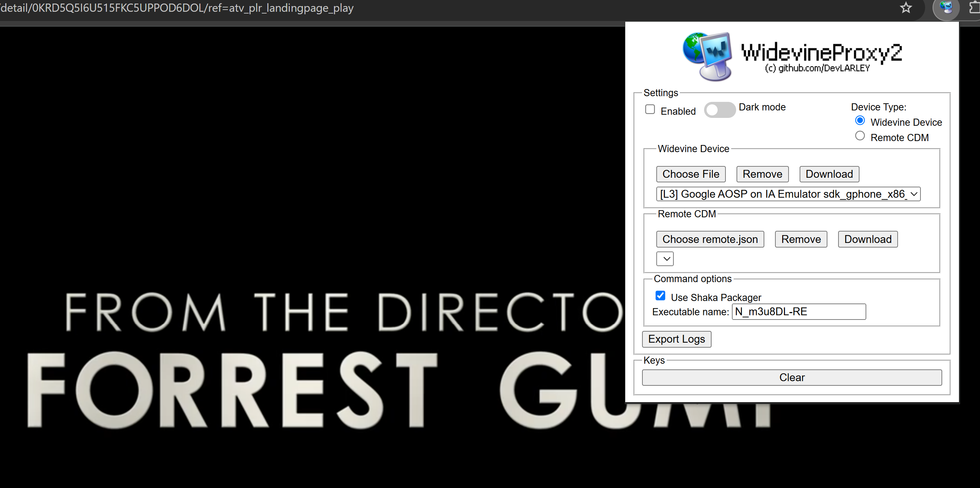Open the Widevine device selection dropdown
The width and height of the screenshot is (980, 488).
[788, 194]
